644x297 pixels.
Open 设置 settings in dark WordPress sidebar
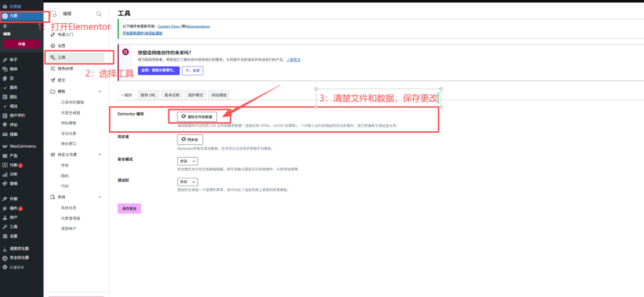(14, 236)
